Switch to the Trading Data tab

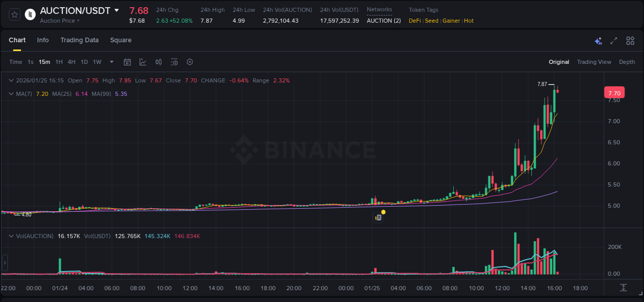[79, 40]
